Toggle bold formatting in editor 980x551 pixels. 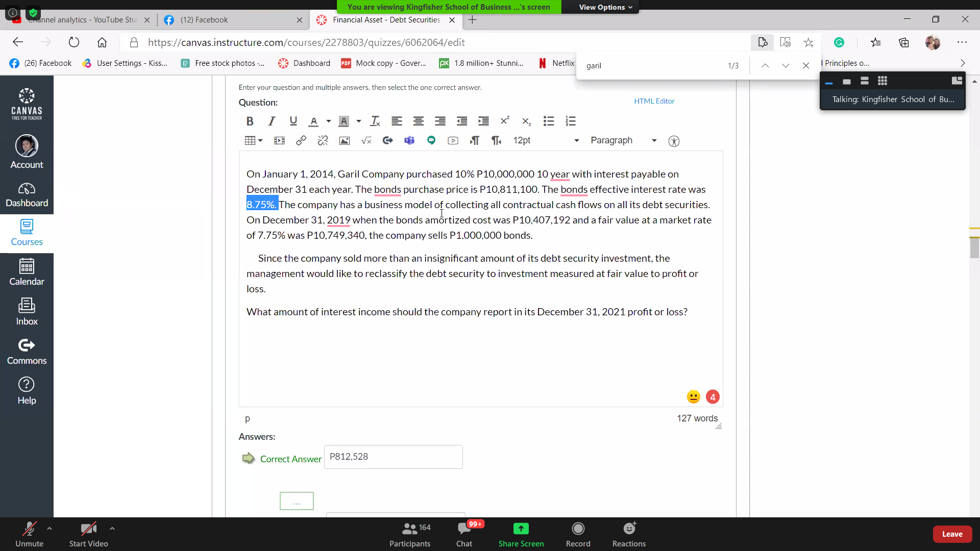pos(250,121)
